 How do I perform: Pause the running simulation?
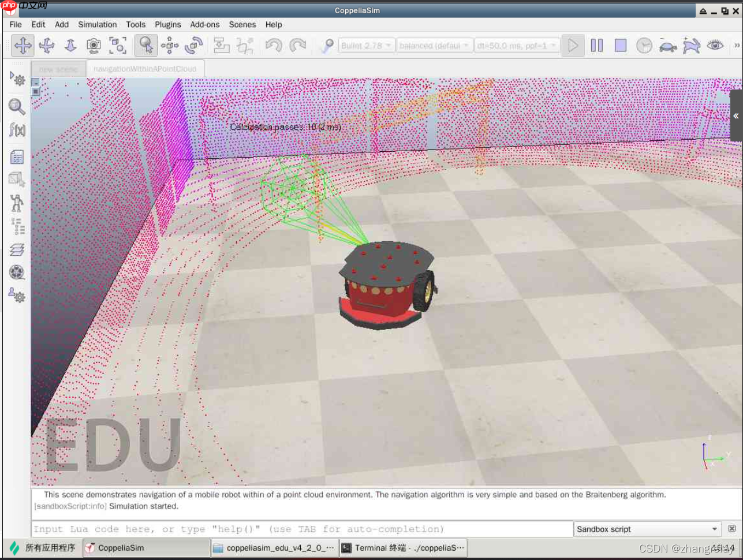[596, 46]
